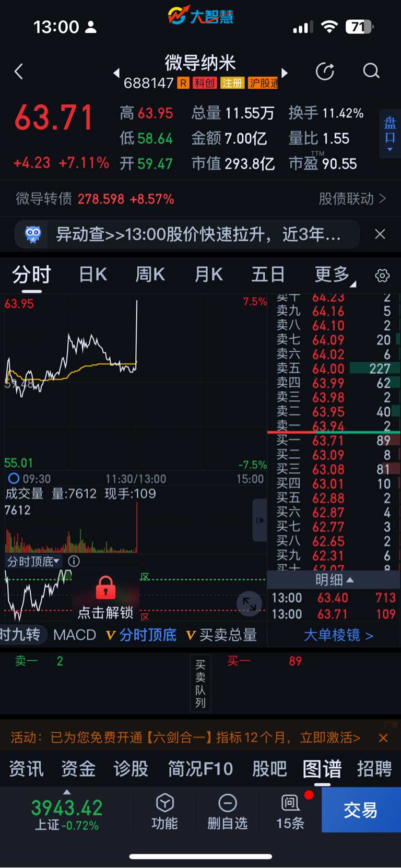Screen dimensions: 401x868
Task: Refresh the quote data
Action: pos(325,71)
